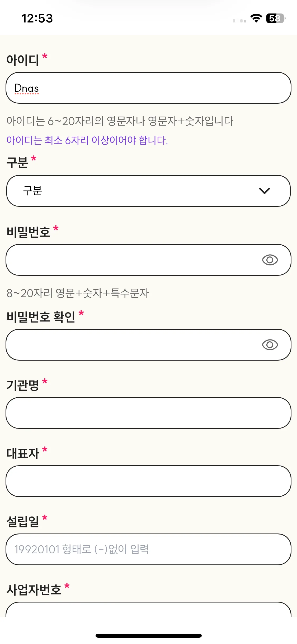This screenshot has width=297, height=644.
Task: Select the 대표자 text field
Action: 148,481
